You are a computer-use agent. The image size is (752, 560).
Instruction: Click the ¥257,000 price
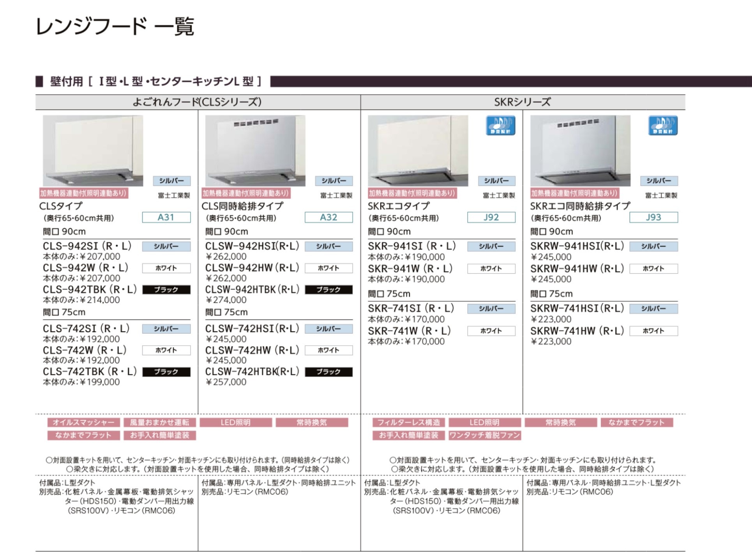226,382
